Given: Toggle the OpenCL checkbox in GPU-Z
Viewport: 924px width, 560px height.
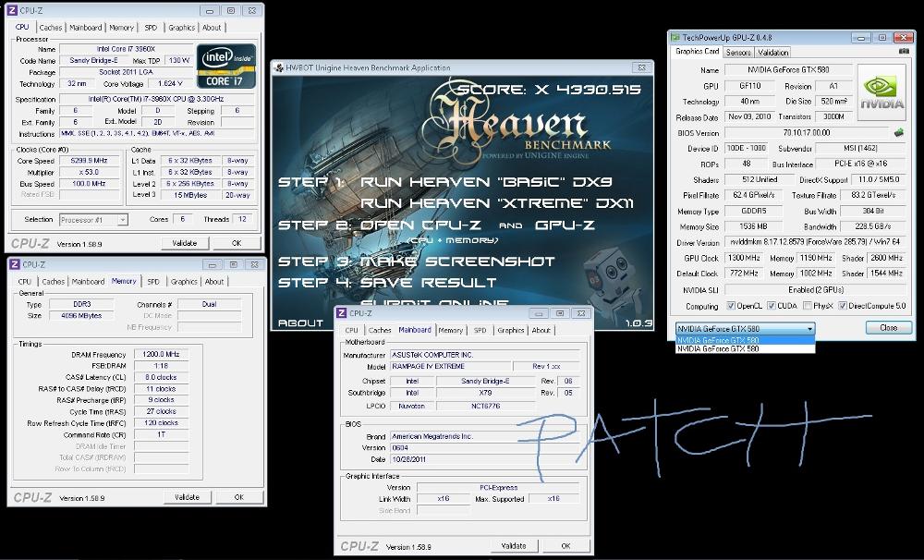Looking at the screenshot, I should tap(731, 305).
